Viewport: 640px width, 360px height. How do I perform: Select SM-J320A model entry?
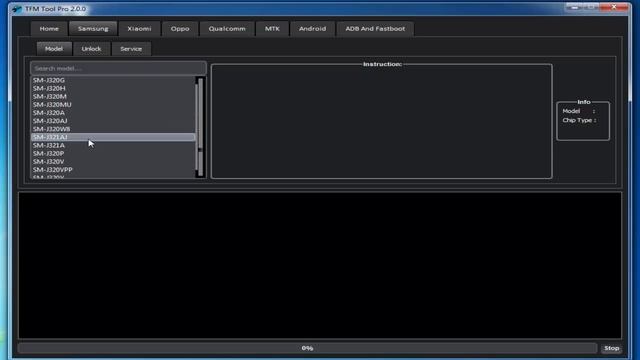point(113,113)
